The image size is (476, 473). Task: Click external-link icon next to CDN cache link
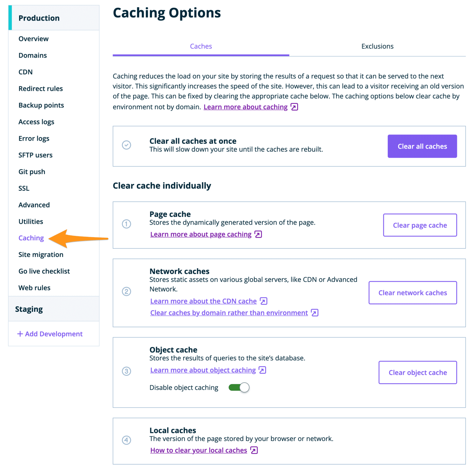click(263, 301)
